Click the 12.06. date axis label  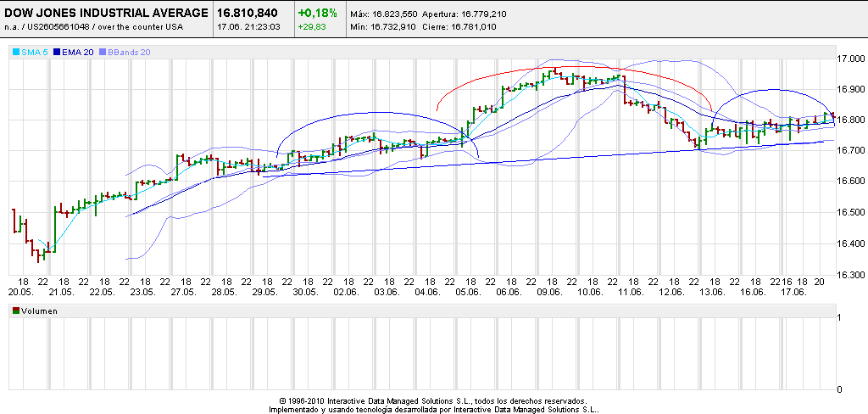(x=672, y=292)
